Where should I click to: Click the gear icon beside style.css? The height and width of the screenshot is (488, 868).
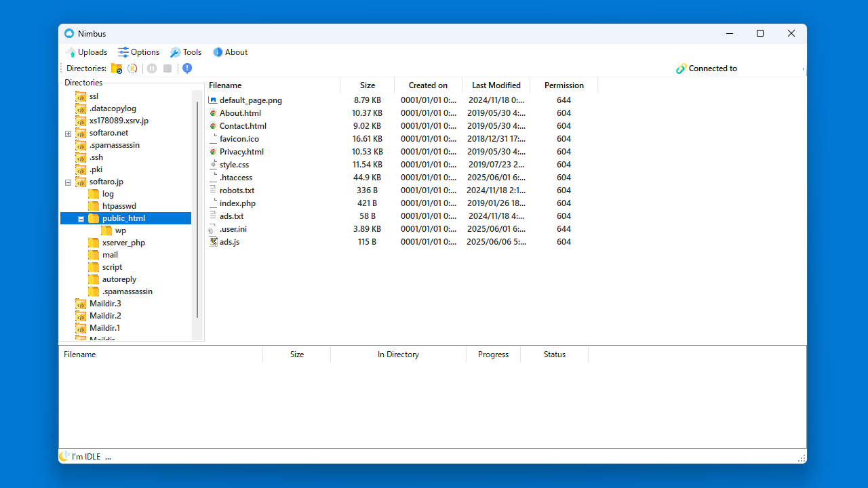coord(213,165)
